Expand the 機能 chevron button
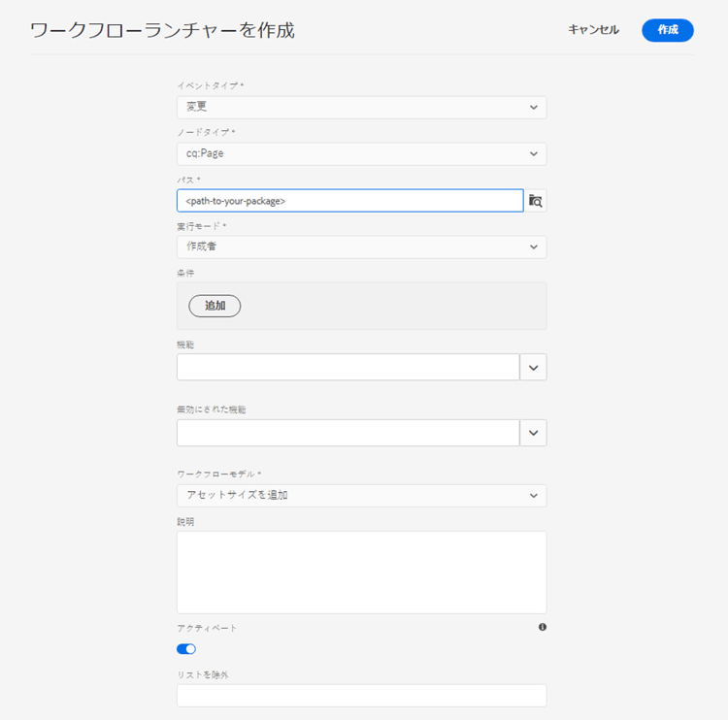 tap(533, 367)
